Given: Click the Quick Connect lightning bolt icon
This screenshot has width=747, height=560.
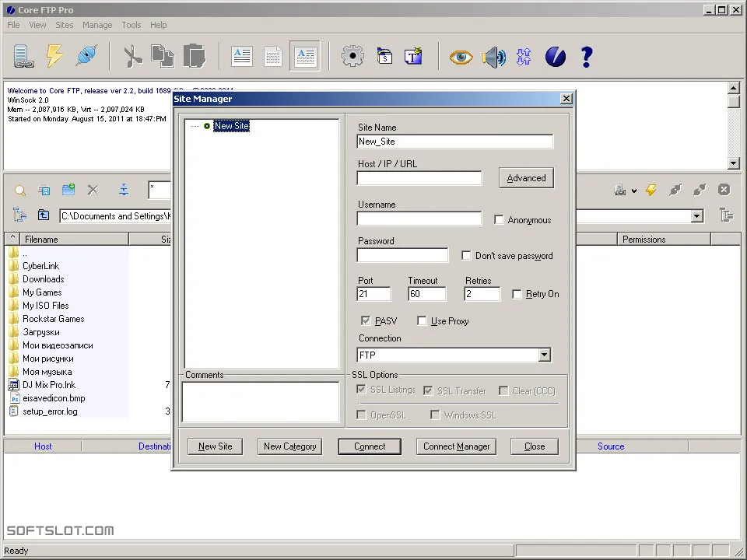Looking at the screenshot, I should 54,56.
